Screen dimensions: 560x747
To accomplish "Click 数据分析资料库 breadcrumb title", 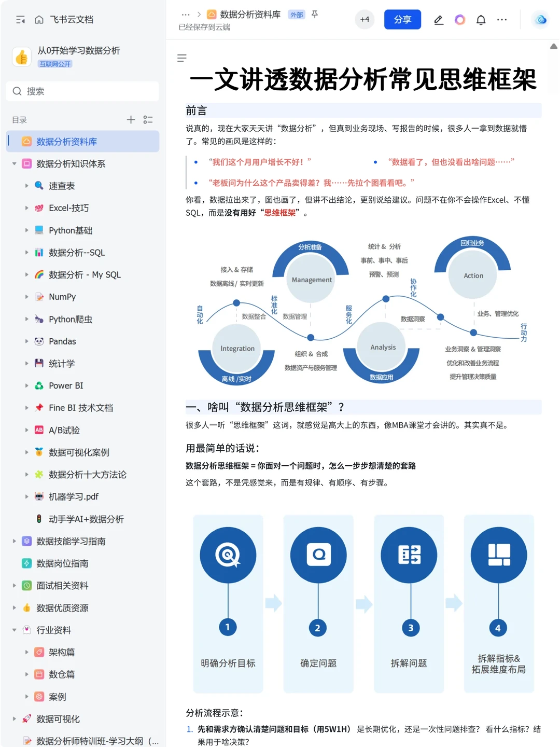I will [250, 15].
